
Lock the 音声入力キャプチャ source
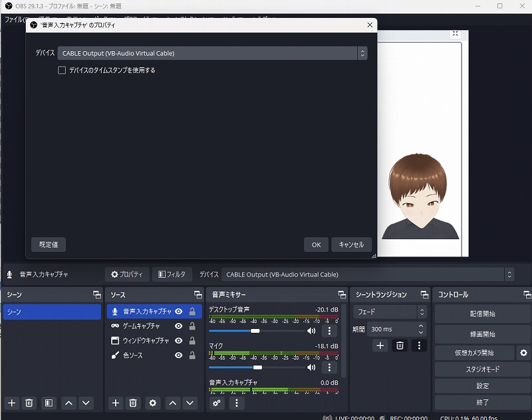pyautogui.click(x=192, y=312)
